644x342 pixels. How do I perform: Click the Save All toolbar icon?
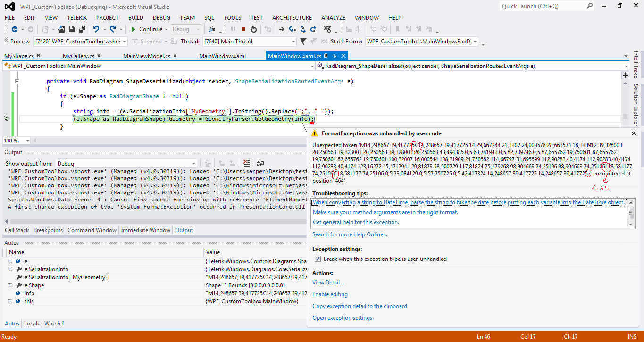coord(82,29)
